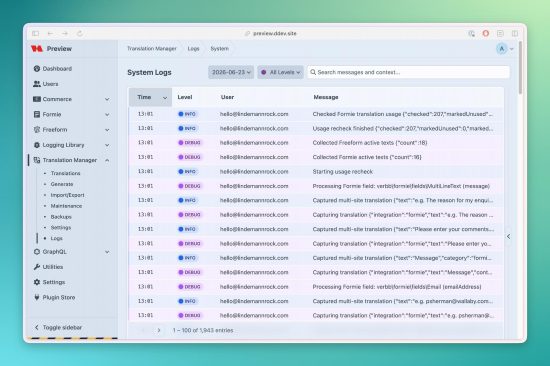Go to next page of entries
This screenshot has width=550, height=366.
click(x=159, y=330)
